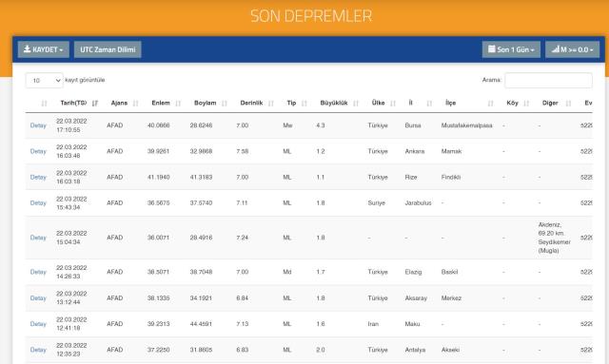Sort by the Büyüklük column icon
The image size is (609, 364).
point(356,104)
